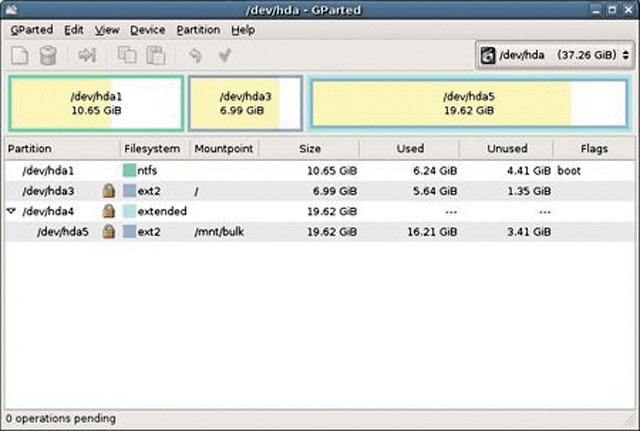
Task: Click the '6.24 GiB' used value
Action: pyautogui.click(x=435, y=171)
